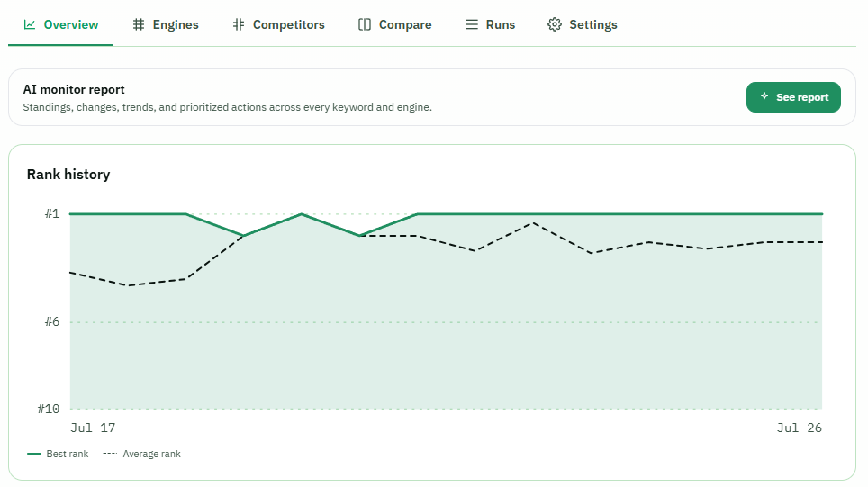Click the Jul 17 date label
The height and width of the screenshot is (487, 868).
coord(93,428)
